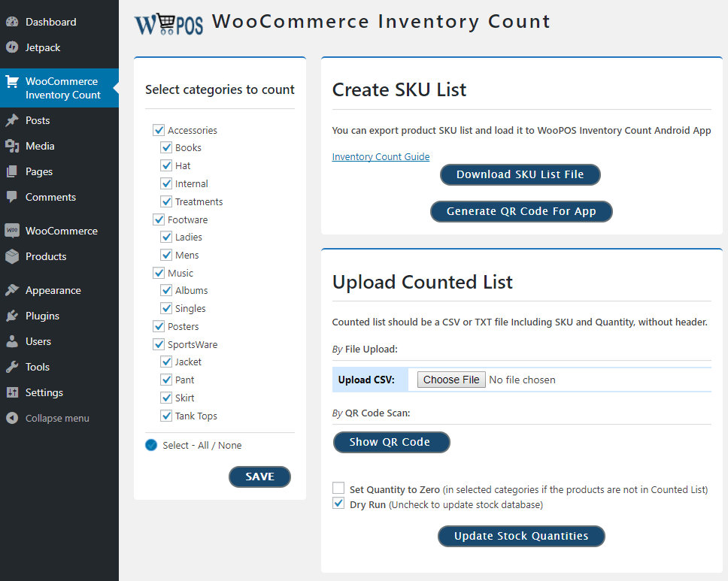
Task: Click the Dashboard gauge icon
Action: click(12, 22)
